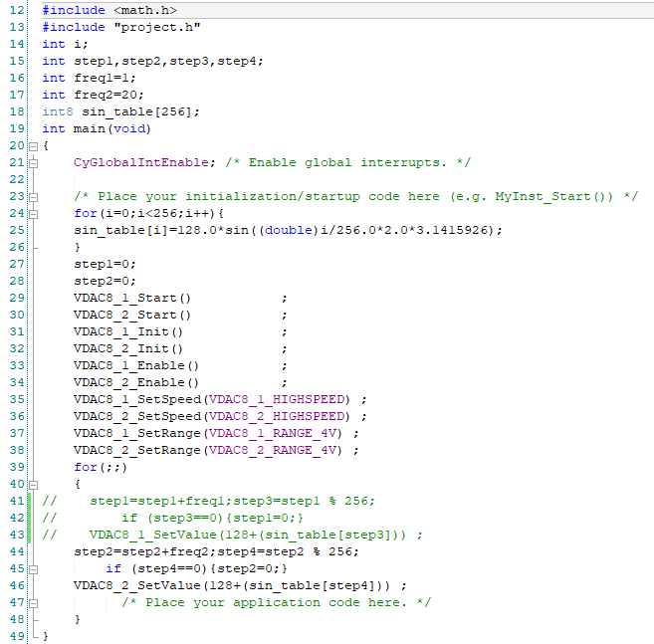Collapse the for loop at line 24
The width and height of the screenshot is (654, 644).
pos(34,214)
